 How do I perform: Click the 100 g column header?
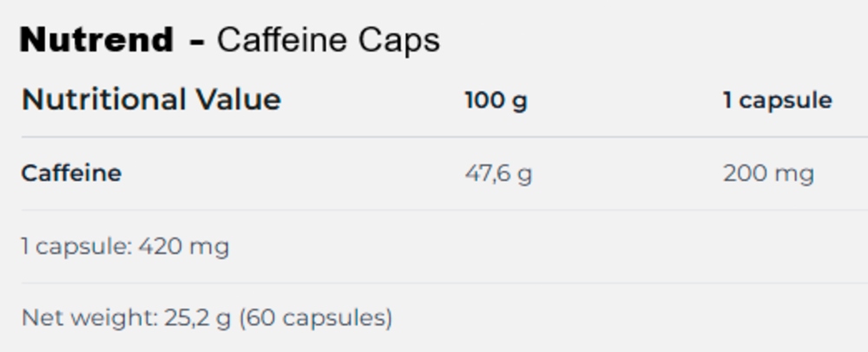pos(496,101)
